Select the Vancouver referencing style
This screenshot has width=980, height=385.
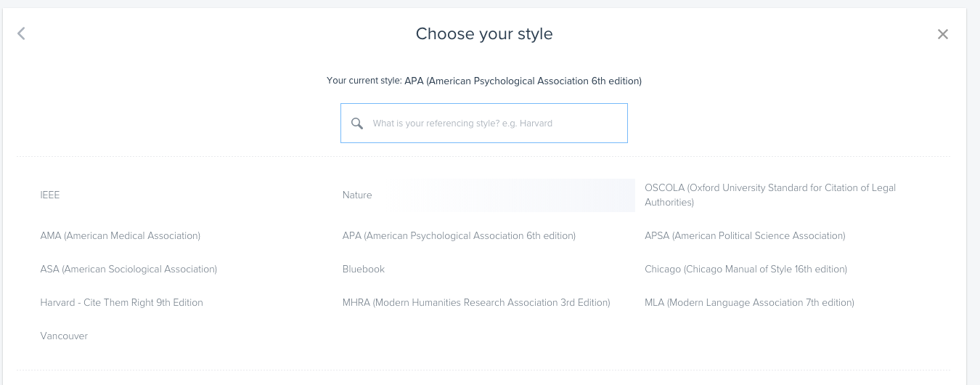[x=64, y=336]
